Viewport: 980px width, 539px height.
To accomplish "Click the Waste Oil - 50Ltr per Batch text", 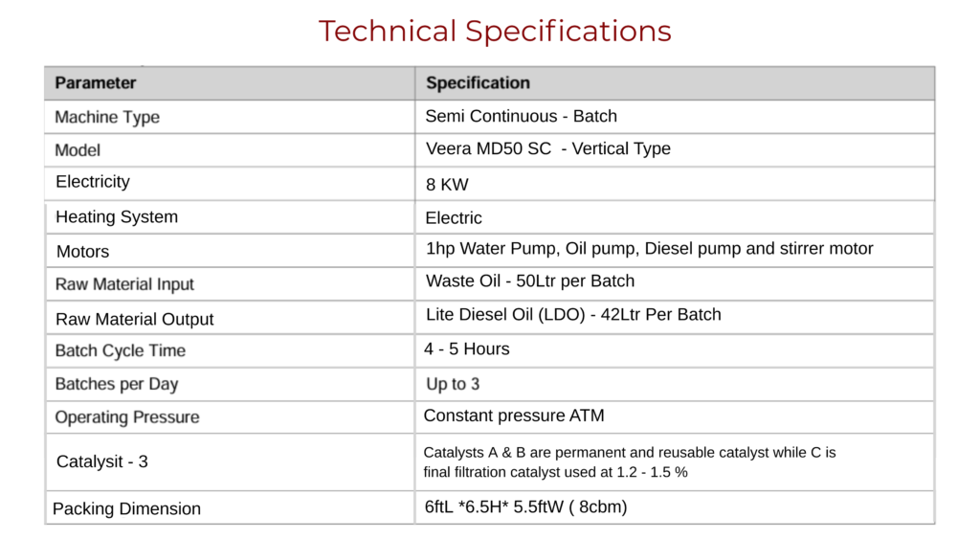I will 530,281.
